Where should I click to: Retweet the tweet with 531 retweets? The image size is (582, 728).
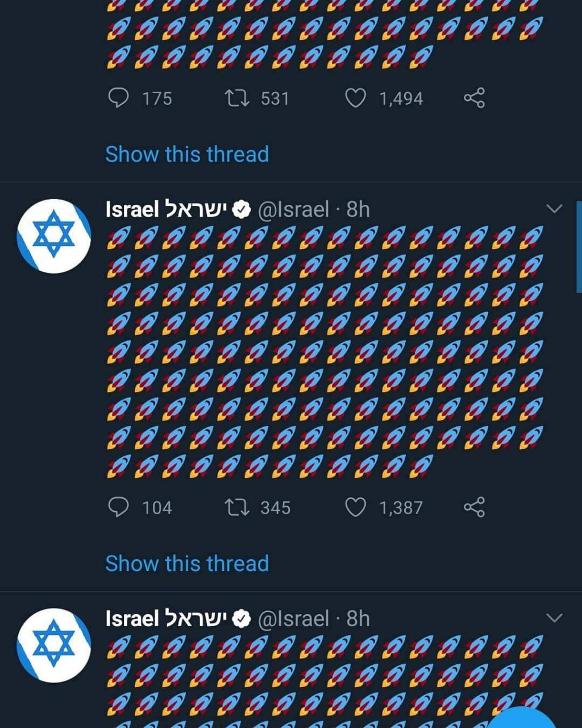point(236,98)
